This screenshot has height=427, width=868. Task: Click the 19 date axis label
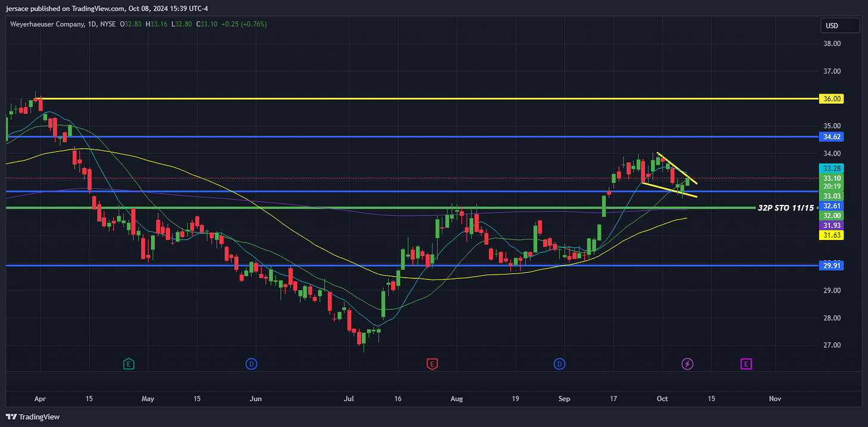[516, 398]
